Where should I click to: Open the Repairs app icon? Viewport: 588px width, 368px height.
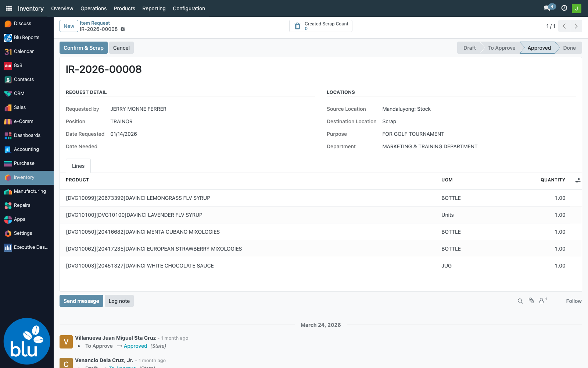click(x=8, y=205)
